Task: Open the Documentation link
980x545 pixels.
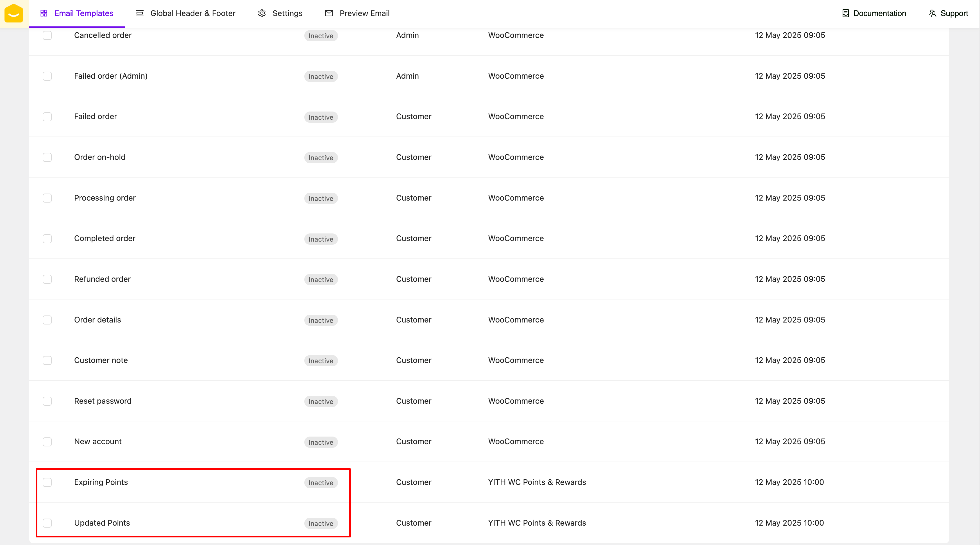Action: (879, 13)
